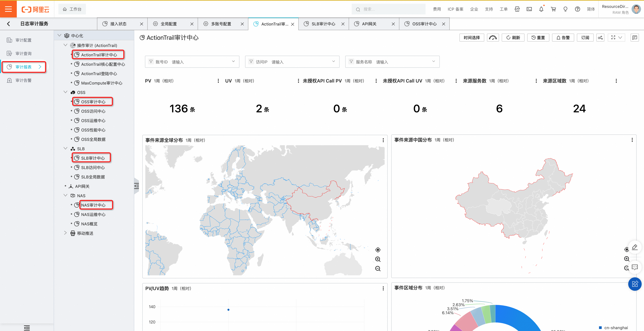Open 审计查询 in the sidebar

pyautogui.click(x=23, y=53)
